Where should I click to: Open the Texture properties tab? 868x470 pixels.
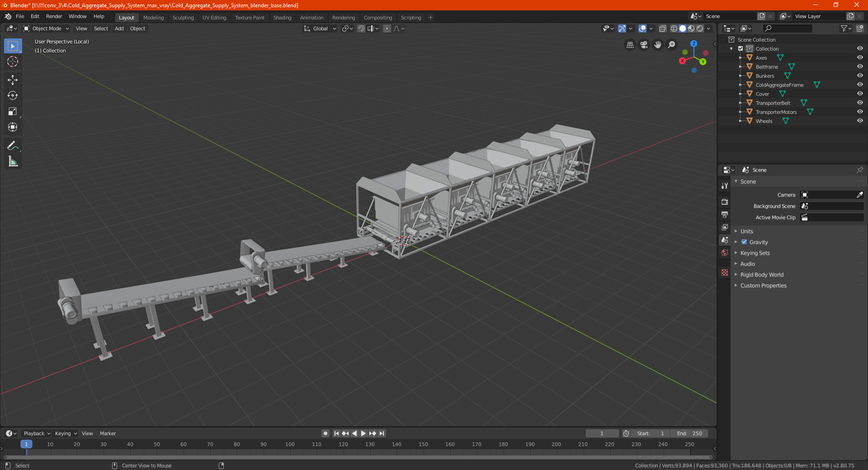pyautogui.click(x=725, y=273)
